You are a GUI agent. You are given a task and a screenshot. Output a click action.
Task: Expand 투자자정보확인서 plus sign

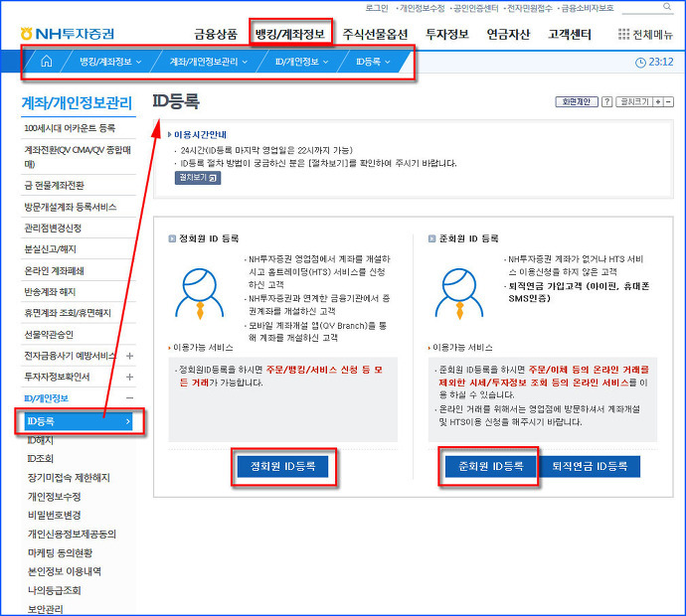(129, 377)
